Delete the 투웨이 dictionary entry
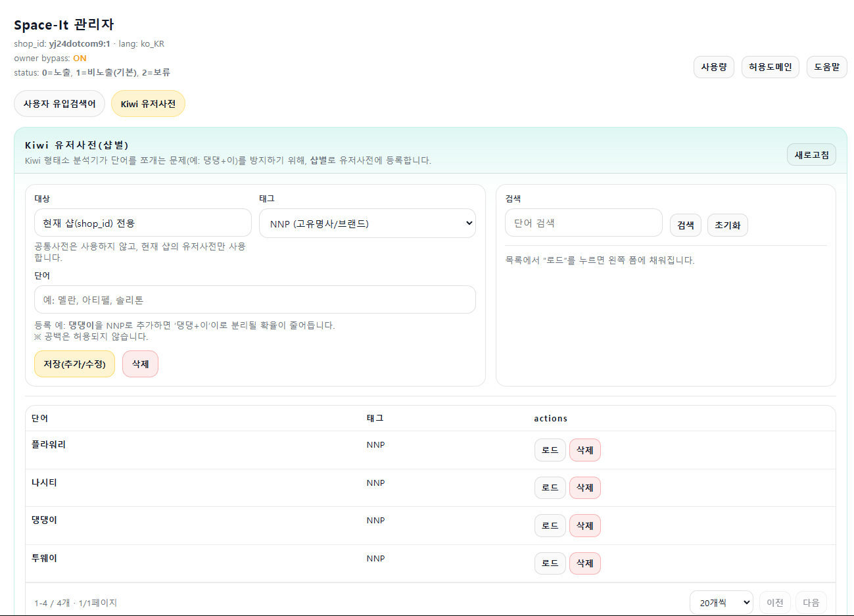This screenshot has width=854, height=616. tap(584, 563)
